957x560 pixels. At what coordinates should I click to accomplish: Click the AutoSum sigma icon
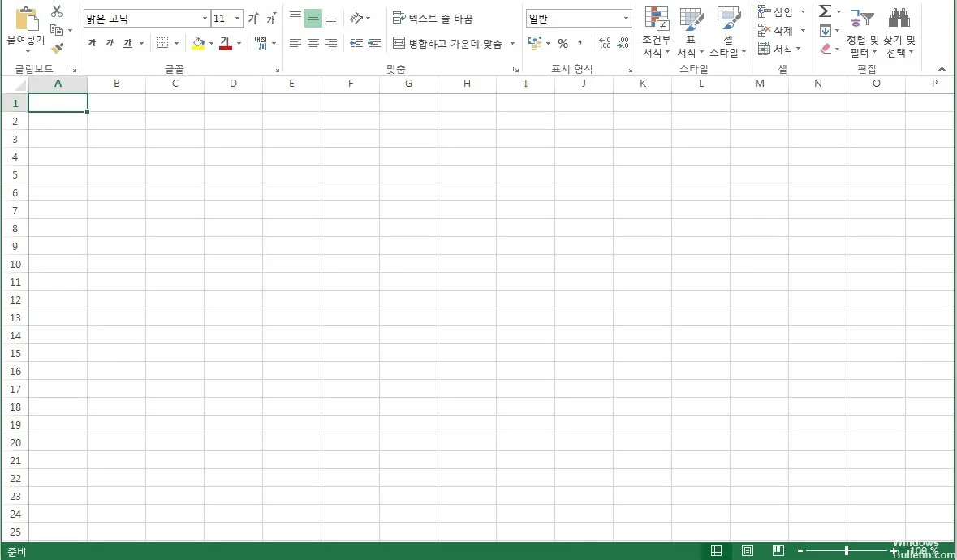point(825,11)
